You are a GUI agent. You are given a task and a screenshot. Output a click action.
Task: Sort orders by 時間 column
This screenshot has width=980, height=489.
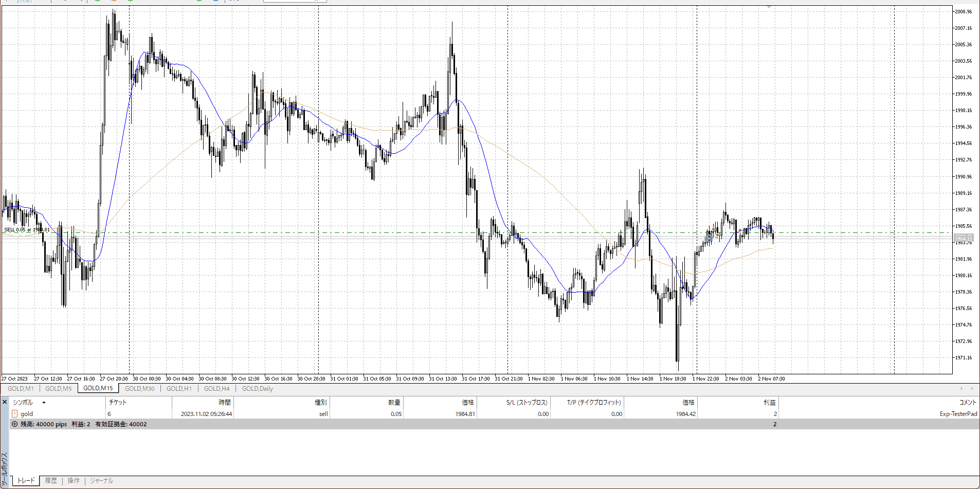click(x=224, y=403)
